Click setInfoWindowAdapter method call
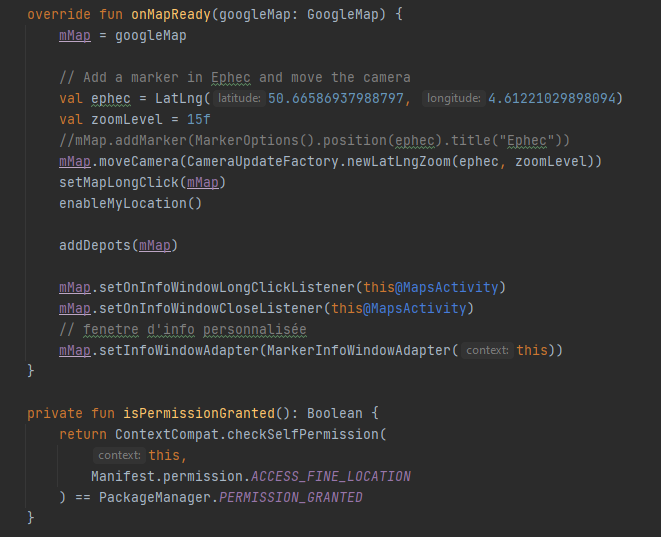The height and width of the screenshot is (537, 661). 179,351
